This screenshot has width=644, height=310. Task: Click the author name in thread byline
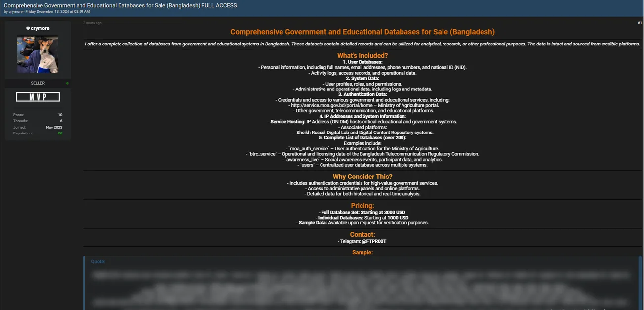pos(15,11)
